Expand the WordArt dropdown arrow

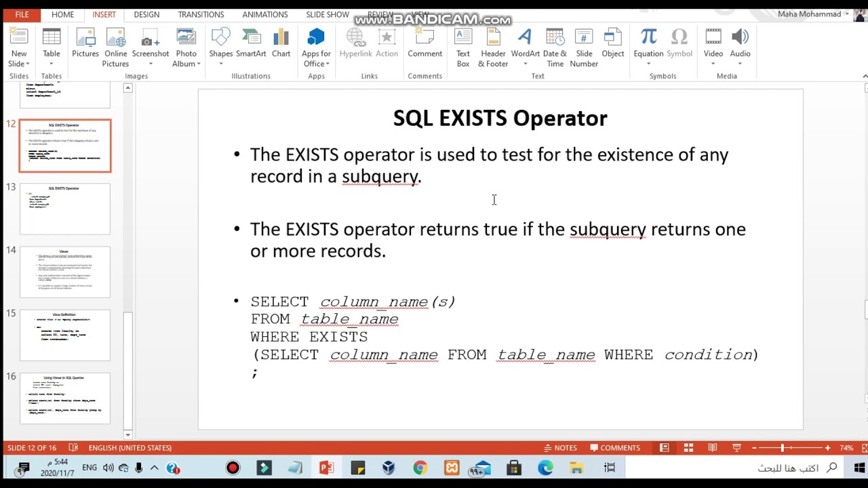(525, 64)
